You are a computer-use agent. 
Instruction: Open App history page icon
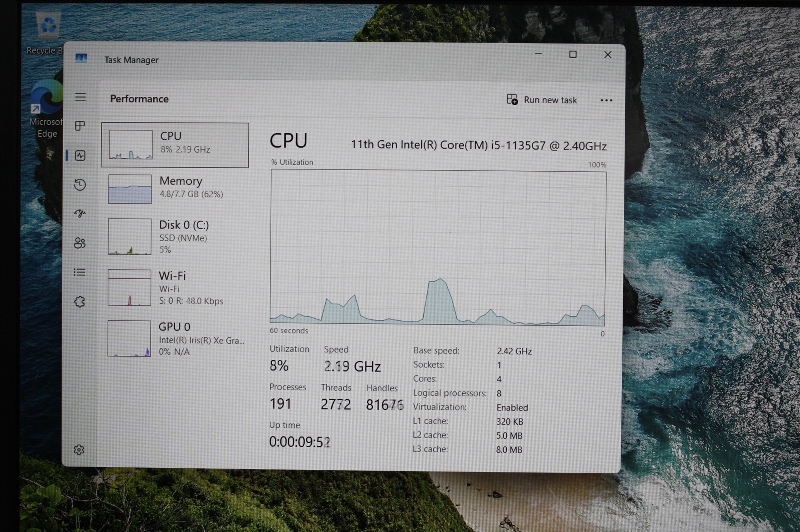[x=80, y=185]
